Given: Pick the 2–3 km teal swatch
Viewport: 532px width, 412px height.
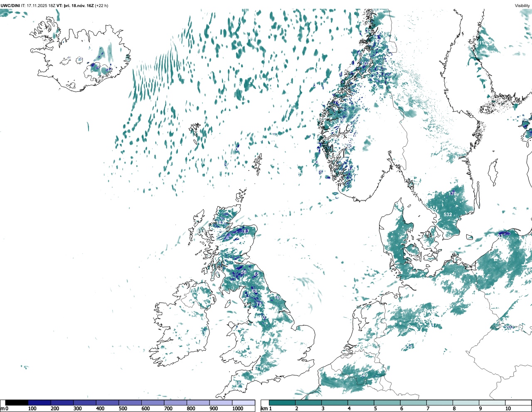Looking at the screenshot, I should point(308,402).
